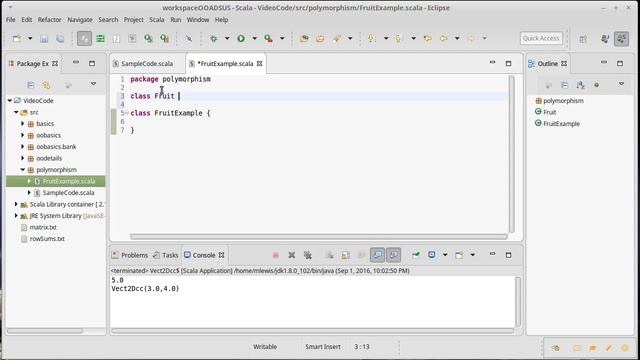Open the Refactor menu
This screenshot has width=640, height=360.
pos(49,20)
